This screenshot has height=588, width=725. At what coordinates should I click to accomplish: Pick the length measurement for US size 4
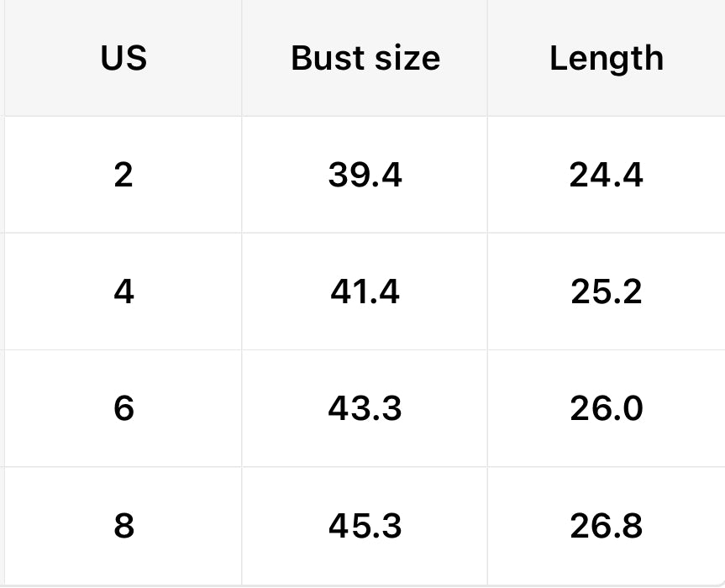coord(607,291)
